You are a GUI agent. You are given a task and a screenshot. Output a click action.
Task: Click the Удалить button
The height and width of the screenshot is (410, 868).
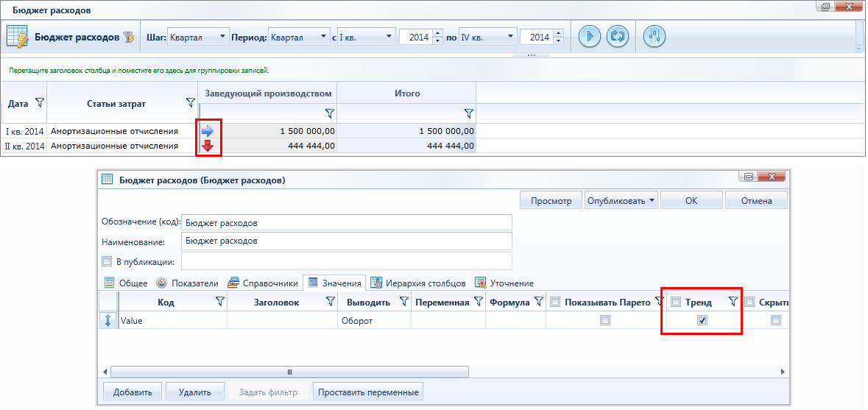(x=195, y=392)
